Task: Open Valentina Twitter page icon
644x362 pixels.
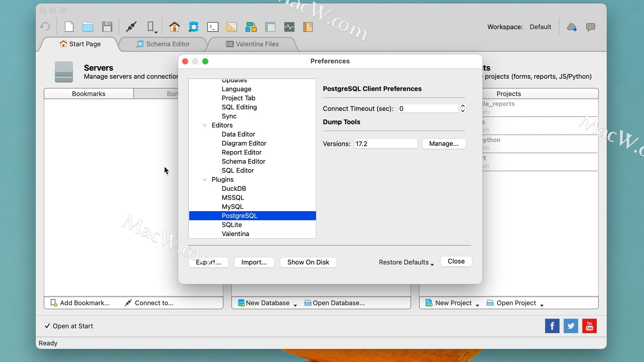Action: point(571,326)
